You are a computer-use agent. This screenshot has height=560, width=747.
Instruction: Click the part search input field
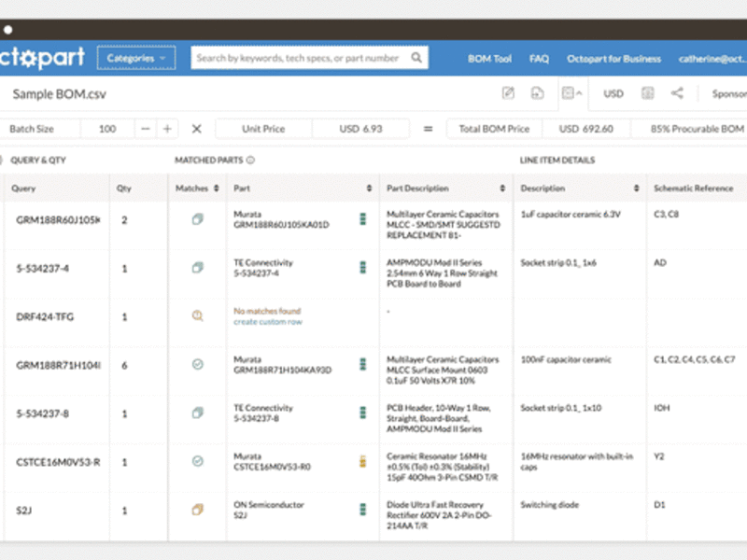299,58
